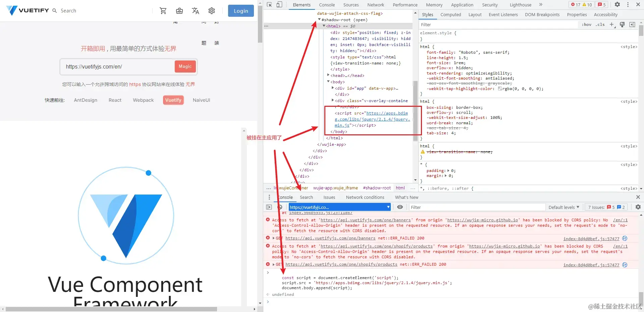Open the shopping cart icon in Vuetify header

tap(163, 11)
